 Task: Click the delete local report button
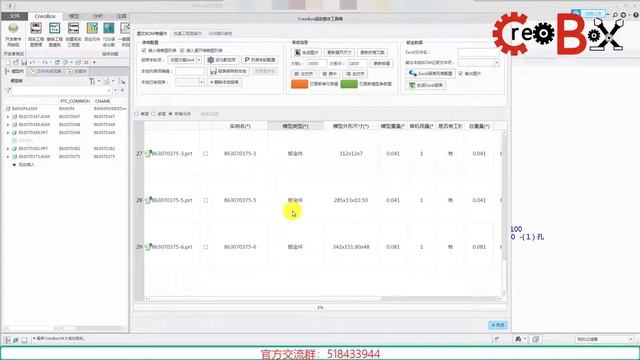(224, 82)
